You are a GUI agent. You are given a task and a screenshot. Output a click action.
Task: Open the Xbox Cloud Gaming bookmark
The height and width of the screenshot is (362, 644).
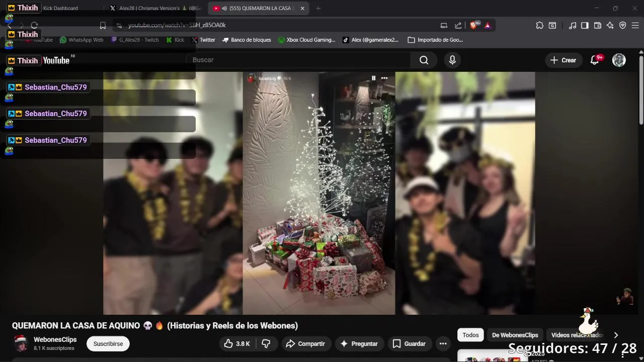[306, 40]
